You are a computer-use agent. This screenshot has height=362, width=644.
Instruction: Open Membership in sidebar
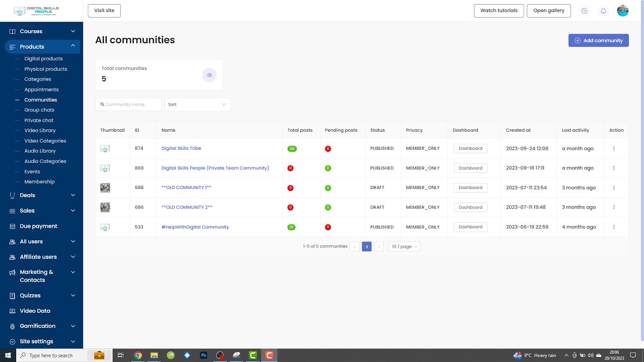click(39, 182)
